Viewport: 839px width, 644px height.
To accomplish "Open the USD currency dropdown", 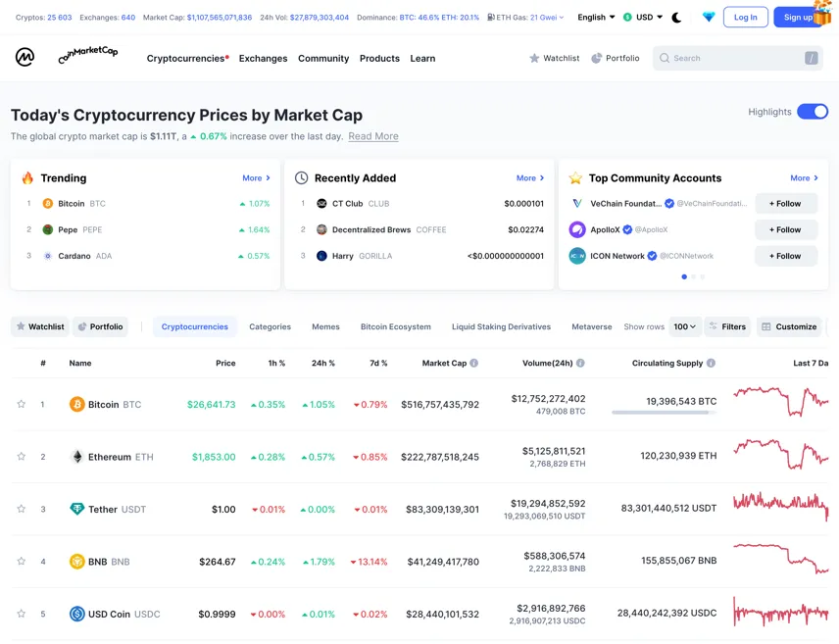I will [x=643, y=17].
